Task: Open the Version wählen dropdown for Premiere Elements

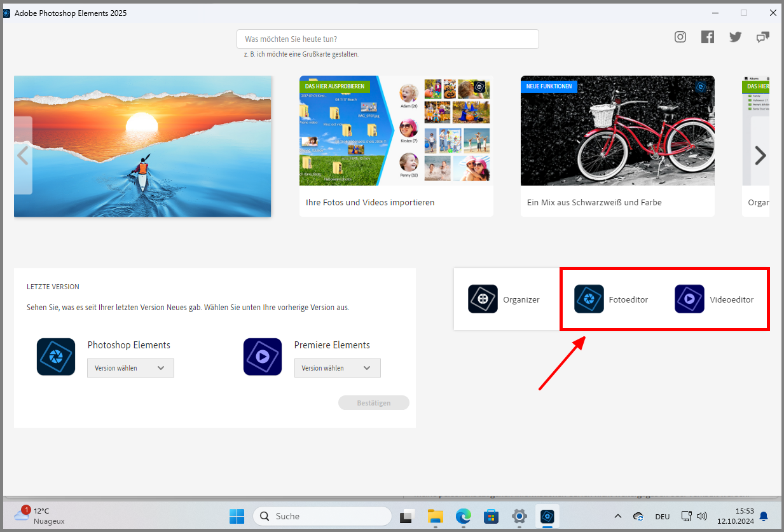Action: [337, 367]
